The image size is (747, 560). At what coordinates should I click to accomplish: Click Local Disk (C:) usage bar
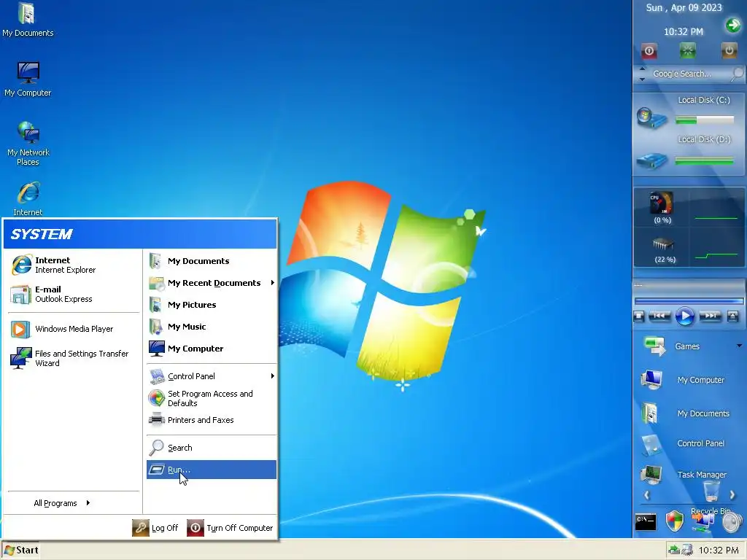[705, 120]
